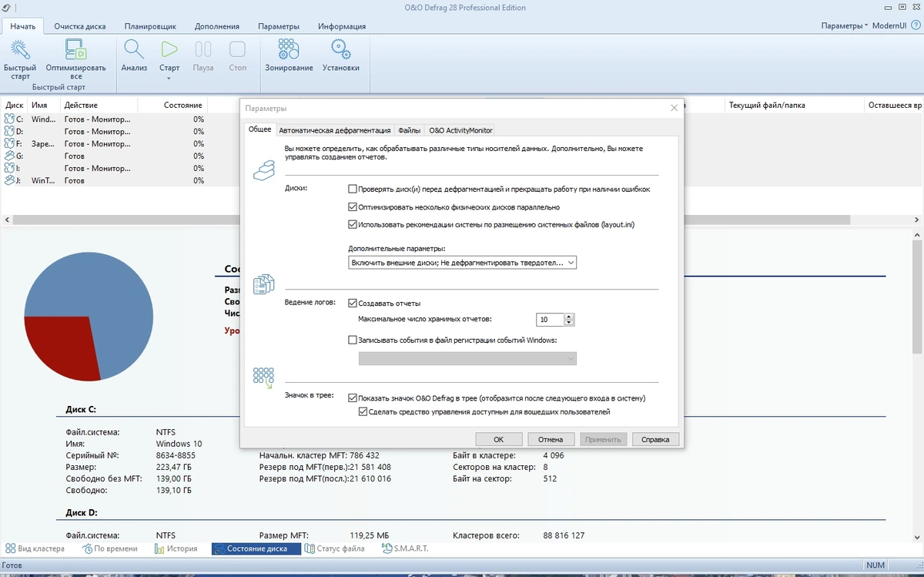Increase maximum stored reports with up arrow
The image size is (924, 577).
[x=569, y=317]
